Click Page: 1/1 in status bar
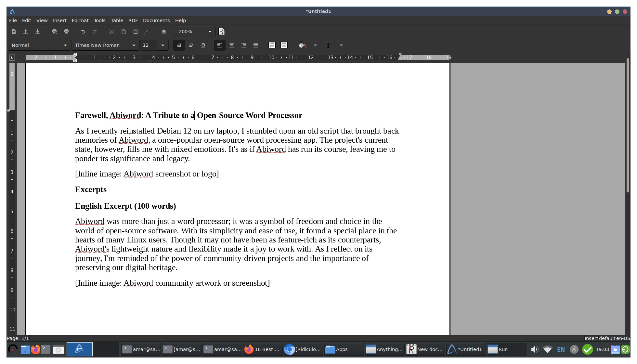 (x=18, y=338)
